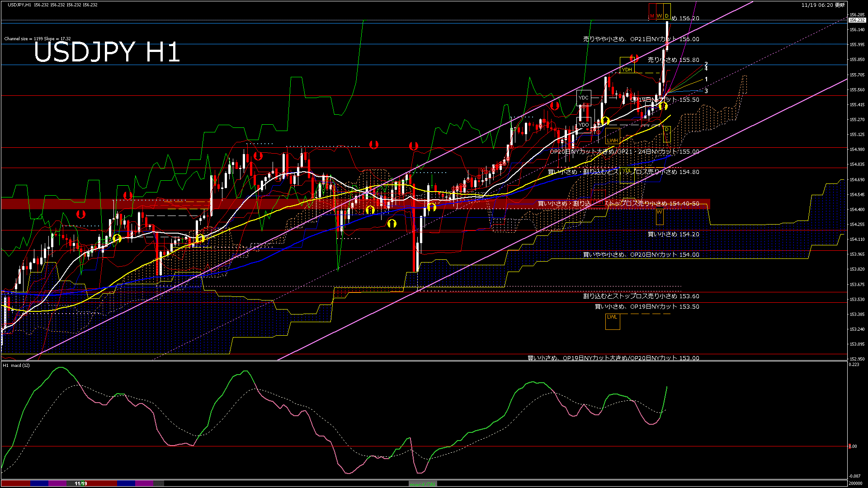Toggle the macd ON button at bottom

tap(423, 484)
